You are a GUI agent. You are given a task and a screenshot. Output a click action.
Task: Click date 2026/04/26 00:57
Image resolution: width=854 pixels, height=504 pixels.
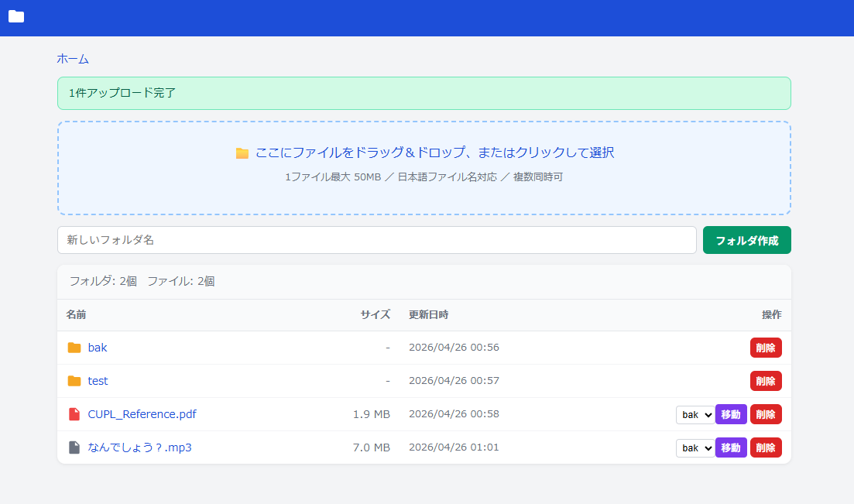454,380
